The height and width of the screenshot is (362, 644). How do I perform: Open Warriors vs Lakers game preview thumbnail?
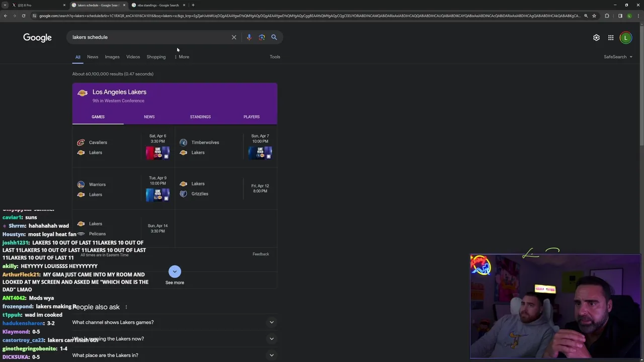[157, 195]
